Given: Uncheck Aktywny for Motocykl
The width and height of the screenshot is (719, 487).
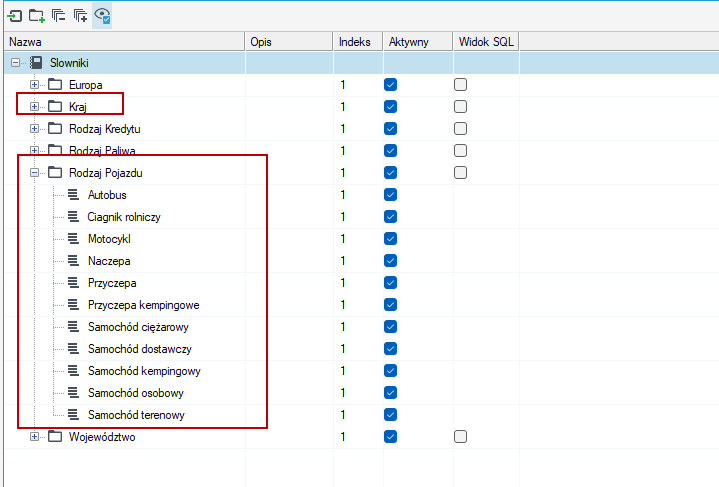Looking at the screenshot, I should point(390,238).
